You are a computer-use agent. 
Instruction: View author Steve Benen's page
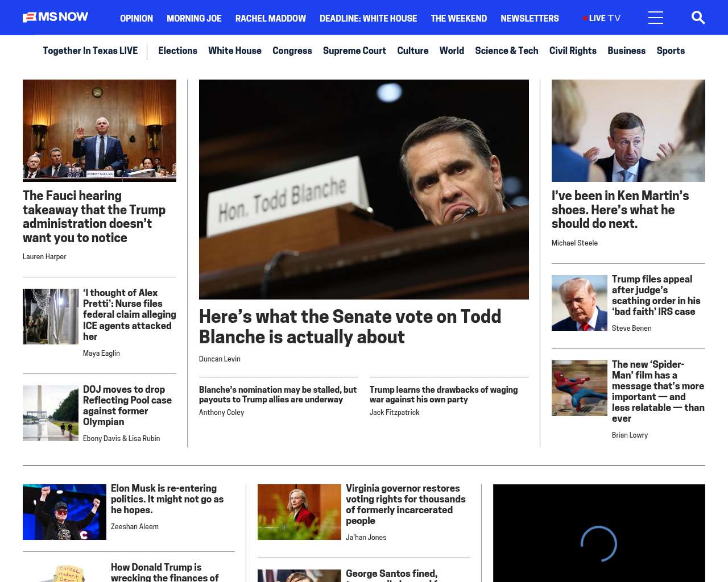coord(631,329)
